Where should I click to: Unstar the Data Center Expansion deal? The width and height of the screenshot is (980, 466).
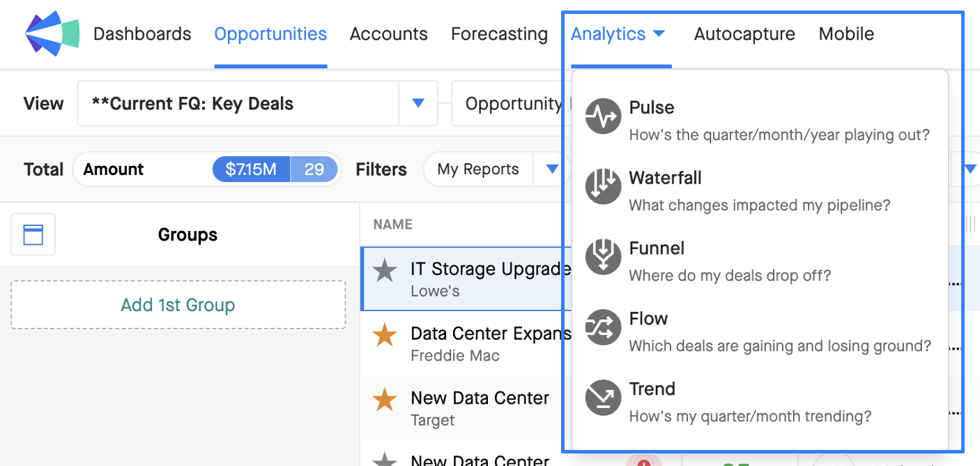click(385, 336)
